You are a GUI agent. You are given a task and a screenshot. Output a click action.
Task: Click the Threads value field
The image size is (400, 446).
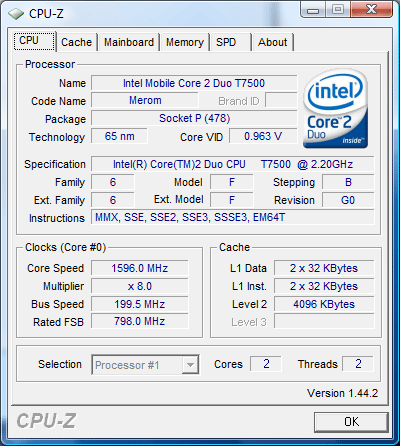coord(358,364)
